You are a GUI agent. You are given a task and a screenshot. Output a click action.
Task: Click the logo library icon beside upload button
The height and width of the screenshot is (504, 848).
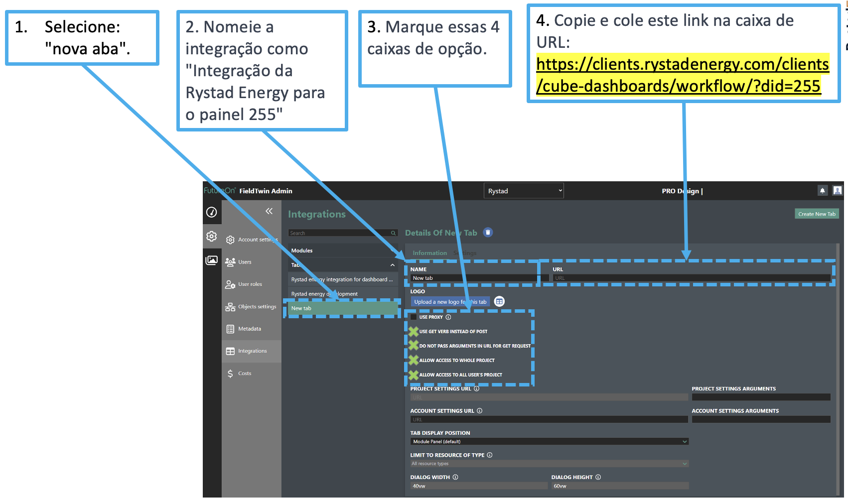pos(499,301)
